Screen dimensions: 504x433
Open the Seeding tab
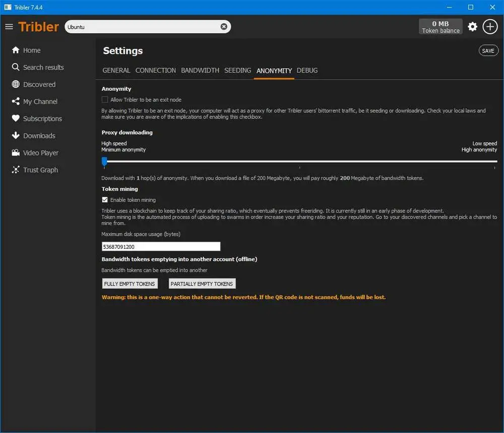coord(237,70)
